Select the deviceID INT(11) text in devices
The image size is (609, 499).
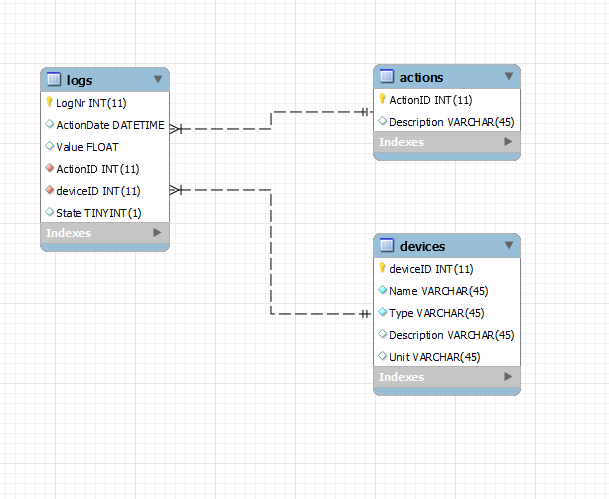431,269
